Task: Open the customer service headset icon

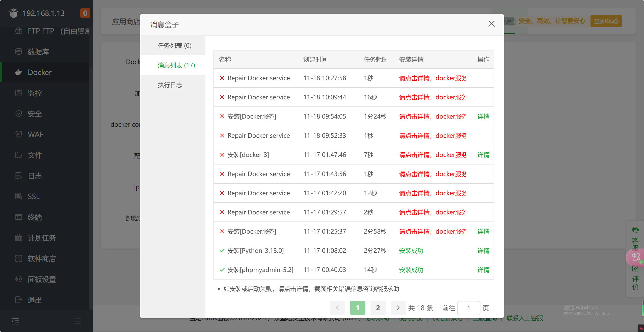Action: (635, 230)
